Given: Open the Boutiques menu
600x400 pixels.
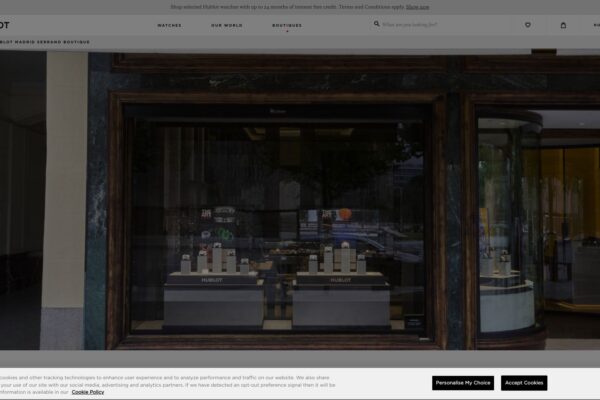Looking at the screenshot, I should click(x=287, y=25).
